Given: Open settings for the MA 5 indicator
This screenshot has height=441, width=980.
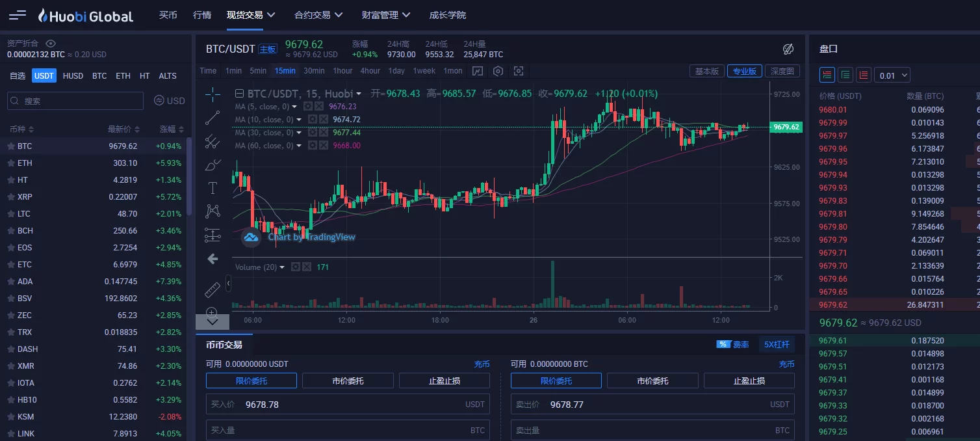Looking at the screenshot, I should tap(308, 107).
